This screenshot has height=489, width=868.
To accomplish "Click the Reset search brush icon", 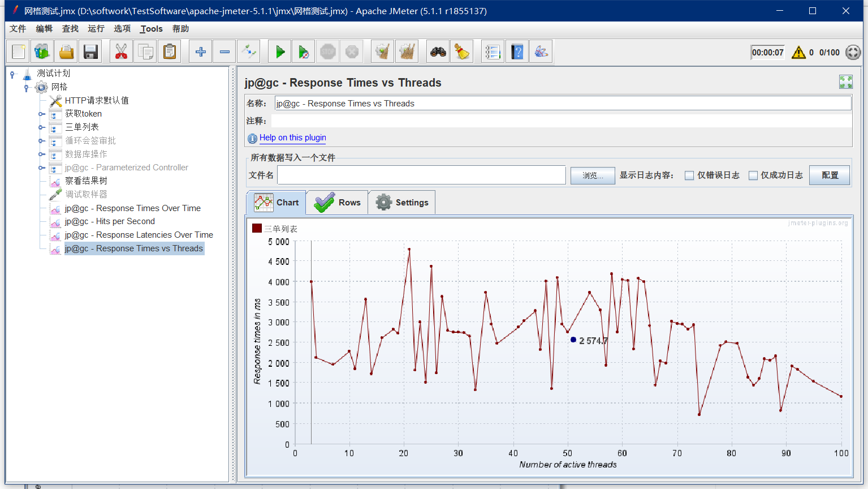I will coord(462,52).
